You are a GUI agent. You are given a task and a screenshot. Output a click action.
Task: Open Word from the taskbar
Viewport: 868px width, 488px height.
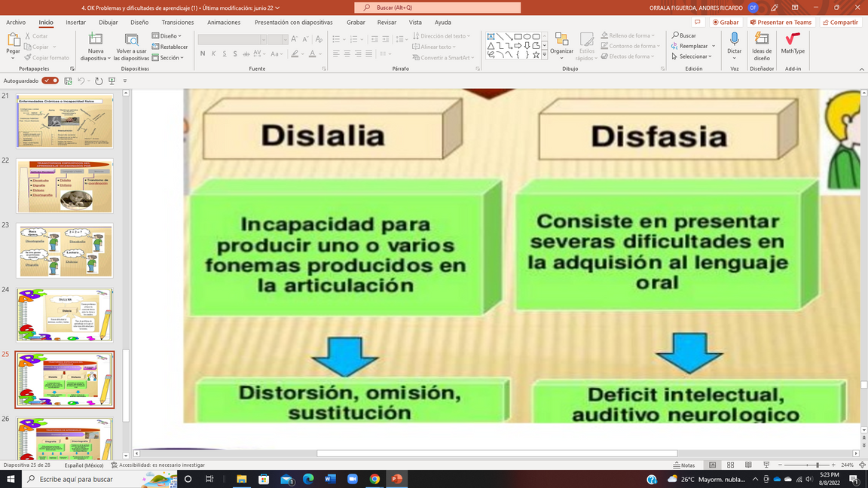(330, 479)
